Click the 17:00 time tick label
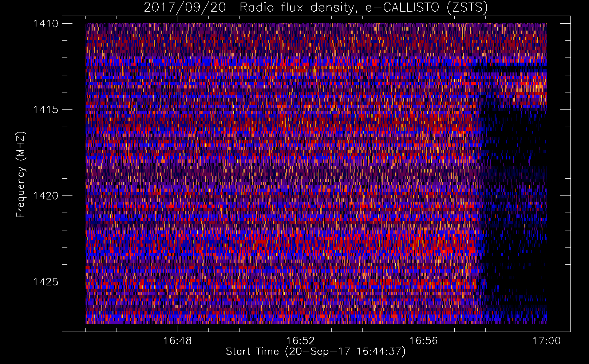 [547, 341]
